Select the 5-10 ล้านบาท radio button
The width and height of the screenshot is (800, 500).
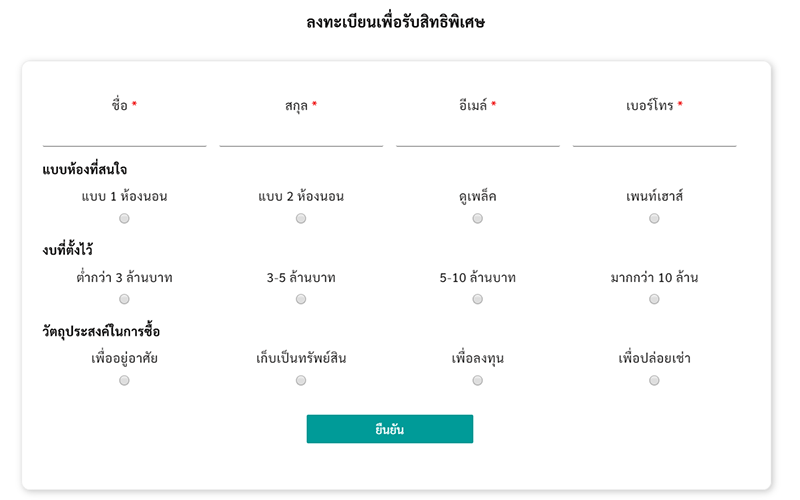[478, 299]
